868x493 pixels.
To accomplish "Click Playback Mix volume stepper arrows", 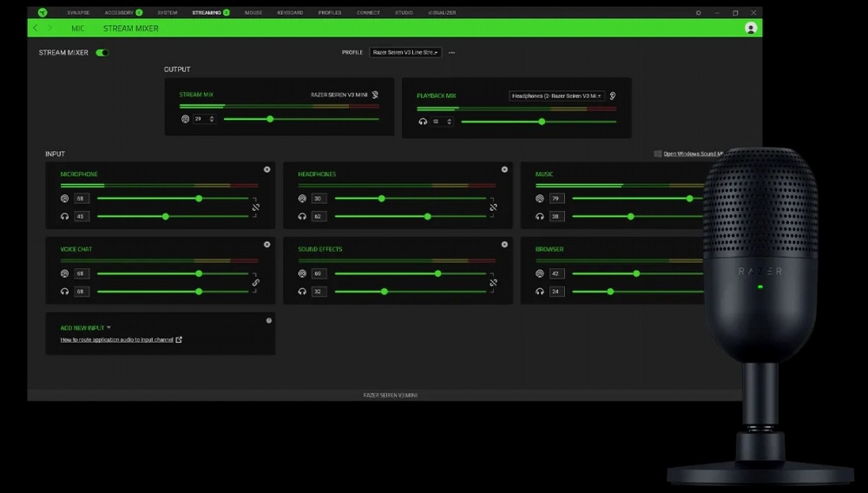I will click(449, 122).
